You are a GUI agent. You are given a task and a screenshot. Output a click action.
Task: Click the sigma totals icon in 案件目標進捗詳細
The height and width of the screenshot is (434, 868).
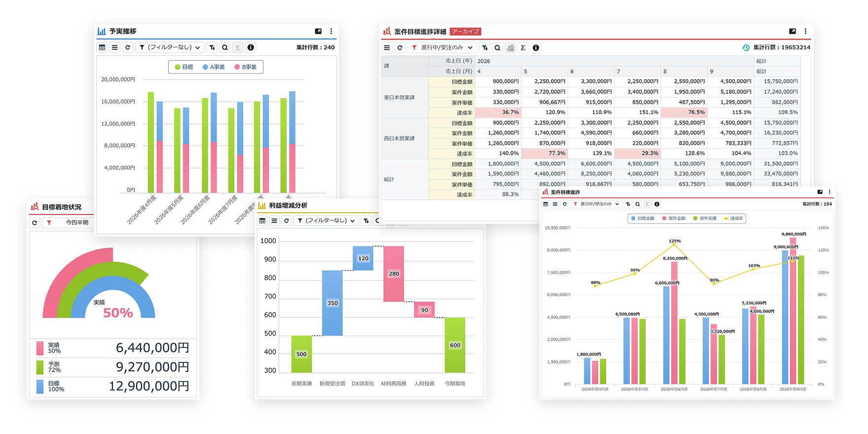click(x=523, y=48)
